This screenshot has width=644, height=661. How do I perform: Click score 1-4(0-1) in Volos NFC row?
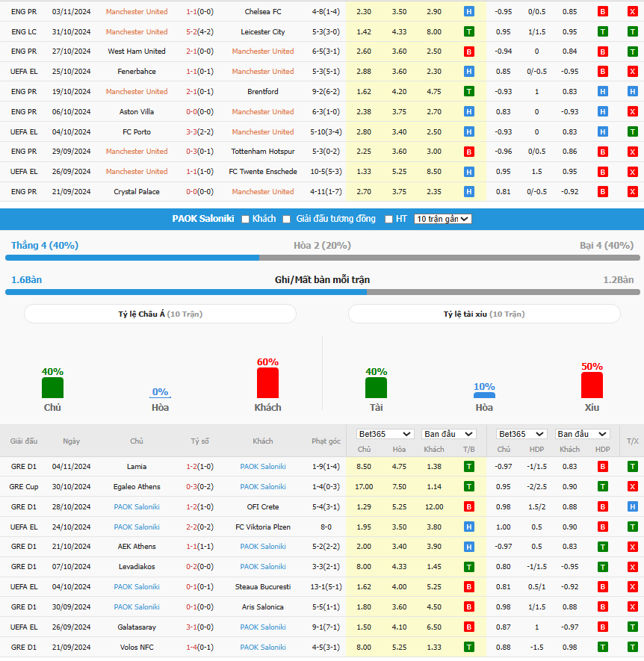point(200,648)
